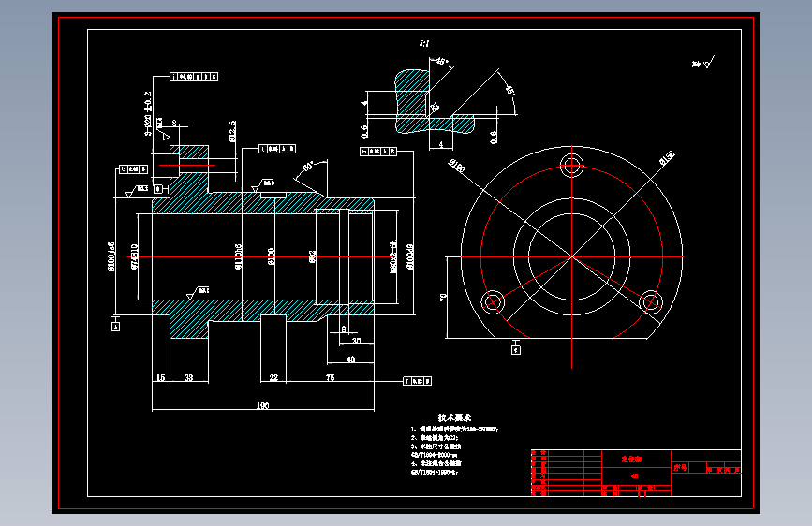The height and width of the screenshot is (526, 812).
Task: Click the 75 length dimension text
Action: coord(330,377)
